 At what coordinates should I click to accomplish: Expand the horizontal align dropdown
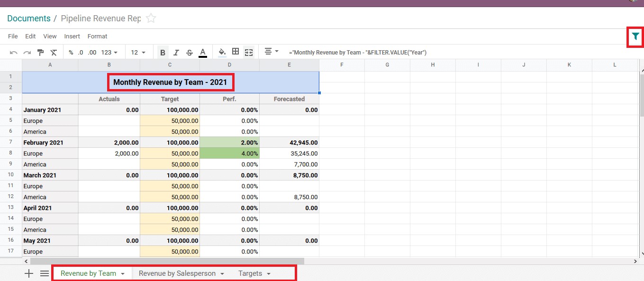[272, 52]
